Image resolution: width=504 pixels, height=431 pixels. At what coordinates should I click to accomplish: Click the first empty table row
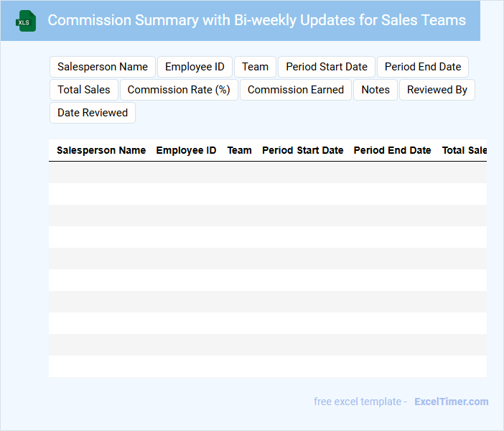pyautogui.click(x=267, y=172)
